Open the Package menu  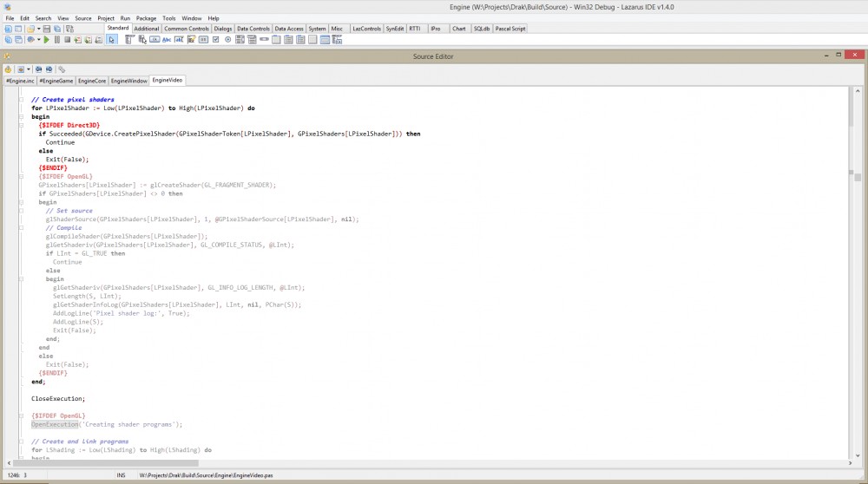[146, 17]
